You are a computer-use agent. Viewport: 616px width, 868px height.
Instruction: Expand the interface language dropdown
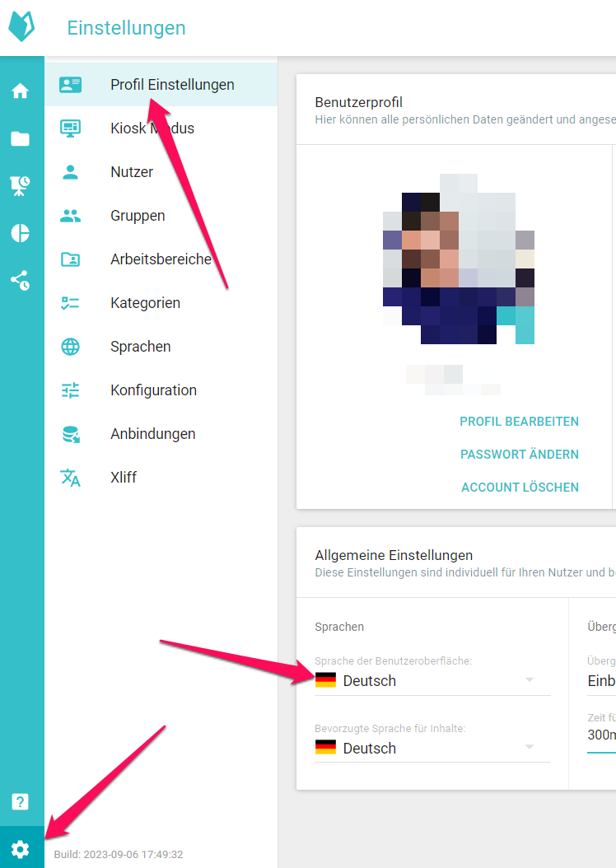pos(432,680)
